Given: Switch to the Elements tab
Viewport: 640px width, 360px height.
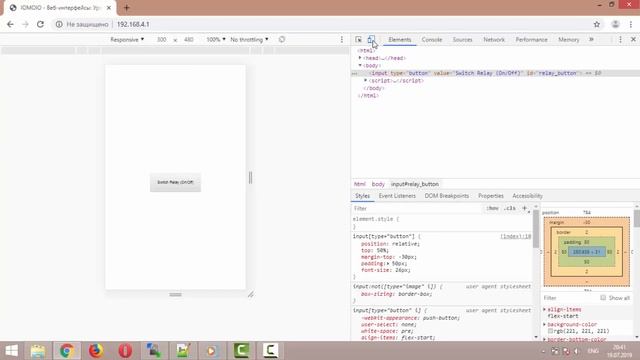Looking at the screenshot, I should click(x=400, y=40).
